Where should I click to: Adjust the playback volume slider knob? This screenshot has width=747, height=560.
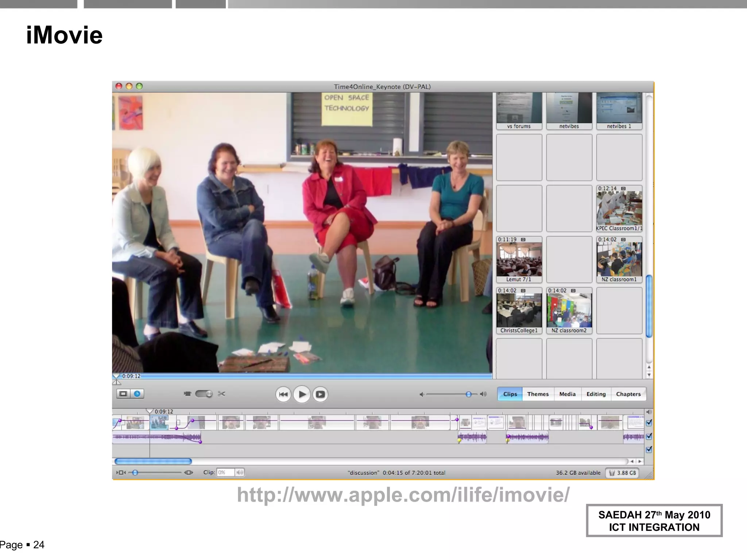tap(469, 394)
